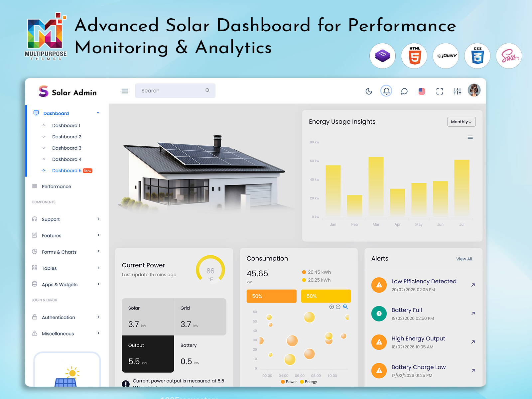Click the CSS3 badge icon
The height and width of the screenshot is (399, 532).
pos(477,56)
